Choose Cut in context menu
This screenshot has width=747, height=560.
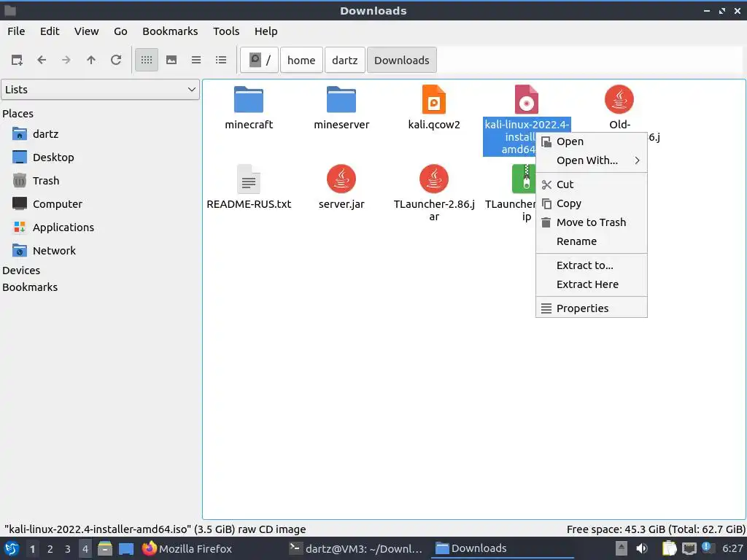click(x=591, y=184)
